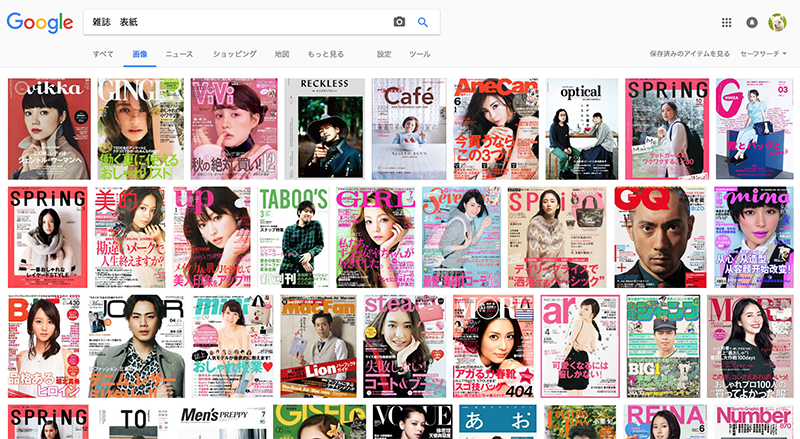Open the ViVi magazine cover thumbnail
The width and height of the screenshot is (800, 439).
tap(234, 129)
